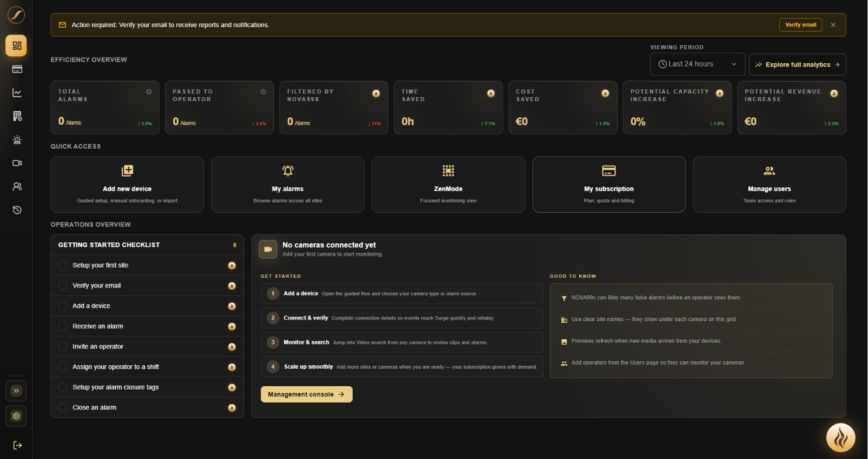Click the flame badge on Receive an alarm row
868x459 pixels.
(x=232, y=326)
